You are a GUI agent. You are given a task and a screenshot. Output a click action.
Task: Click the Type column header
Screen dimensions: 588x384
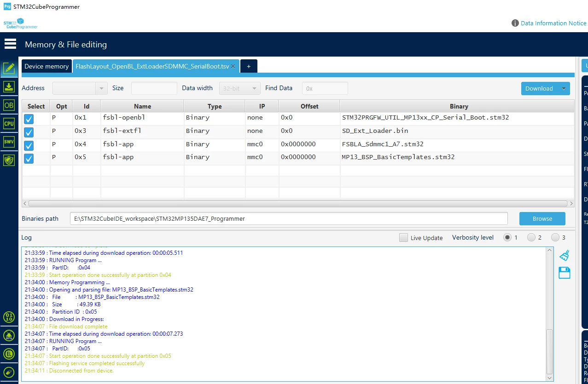pos(215,106)
